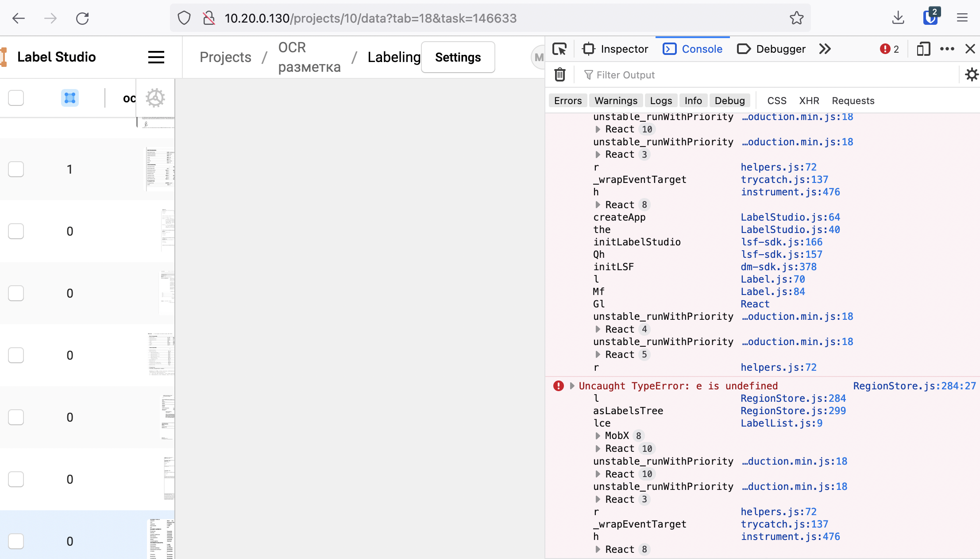Viewport: 980px width, 559px height.
Task: Open labeling settings via the gear icon
Action: pyautogui.click(x=156, y=98)
